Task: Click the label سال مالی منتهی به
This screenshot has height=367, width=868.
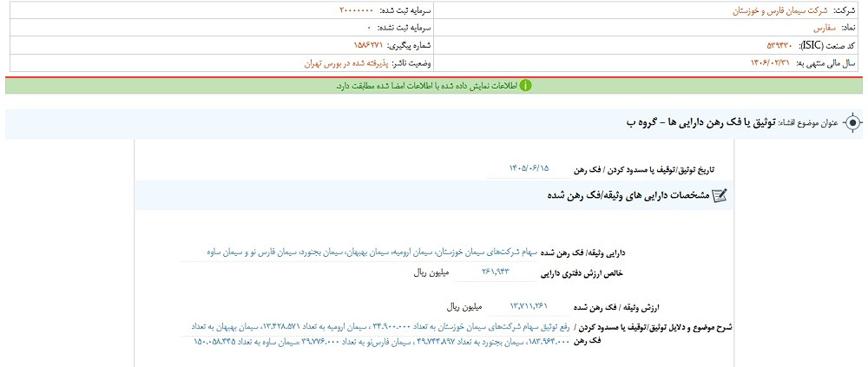Action: tap(825, 63)
